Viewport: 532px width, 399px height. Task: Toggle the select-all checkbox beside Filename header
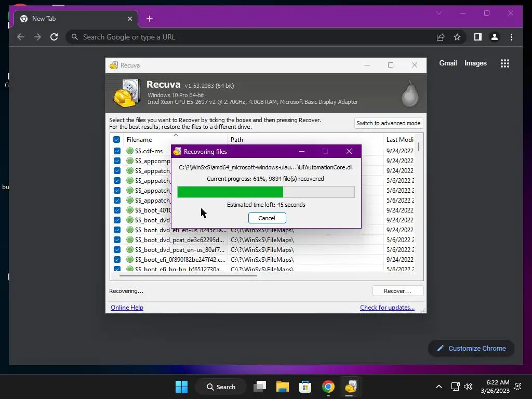[117, 139]
